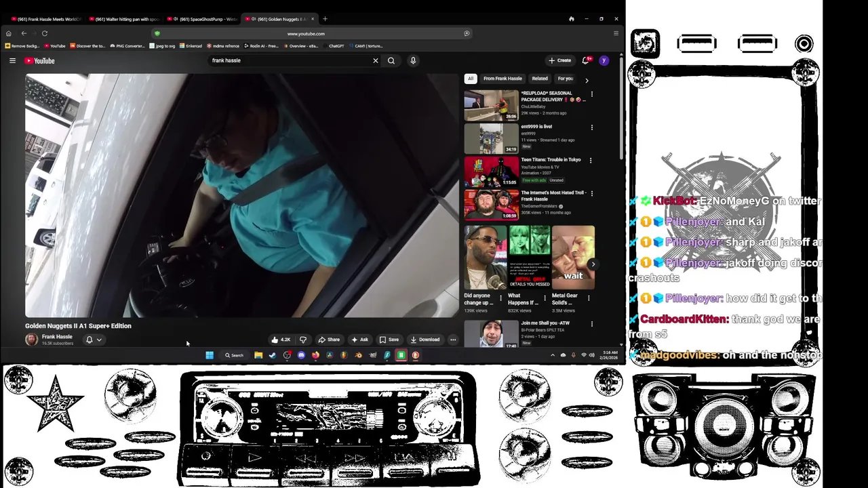Open Firefox from the taskbar
The height and width of the screenshot is (488, 868).
point(315,355)
